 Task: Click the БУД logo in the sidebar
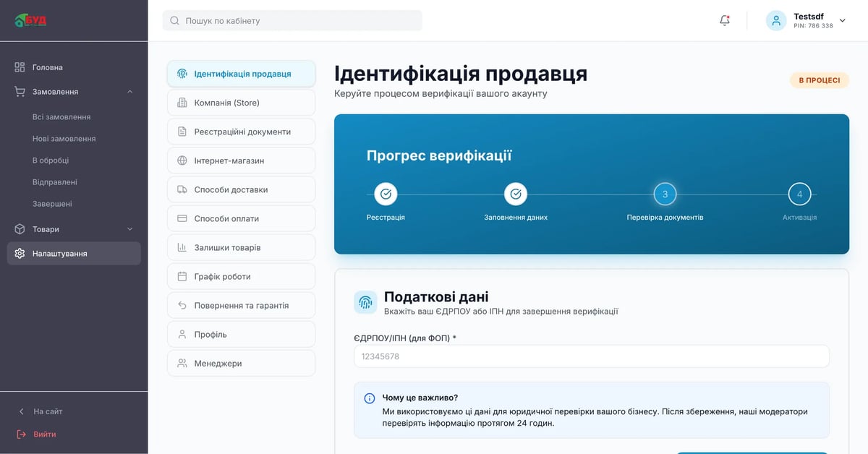coord(30,20)
